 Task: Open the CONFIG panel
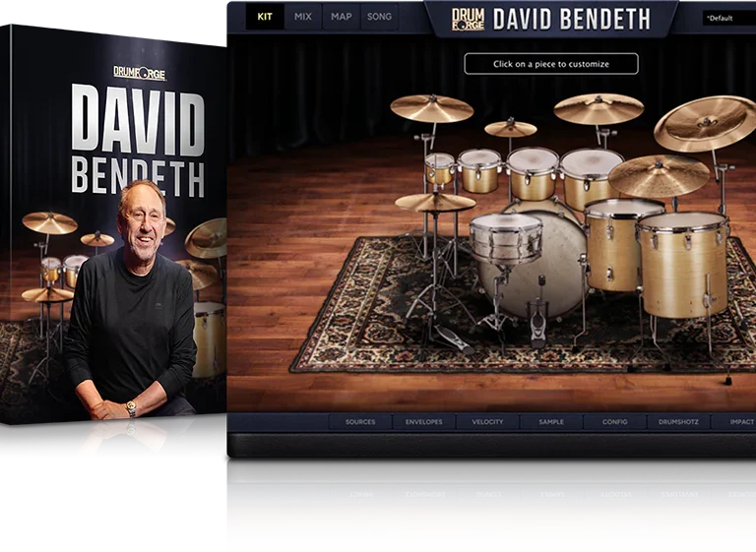click(x=614, y=422)
